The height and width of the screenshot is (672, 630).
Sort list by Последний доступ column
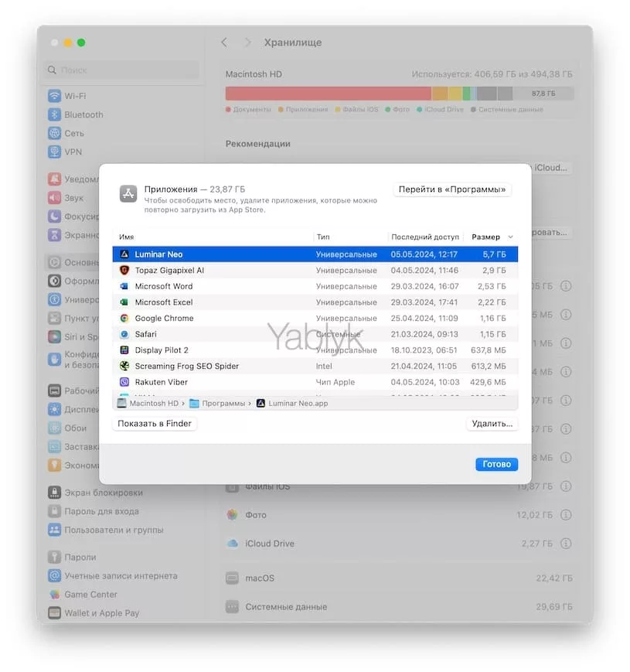coord(424,237)
